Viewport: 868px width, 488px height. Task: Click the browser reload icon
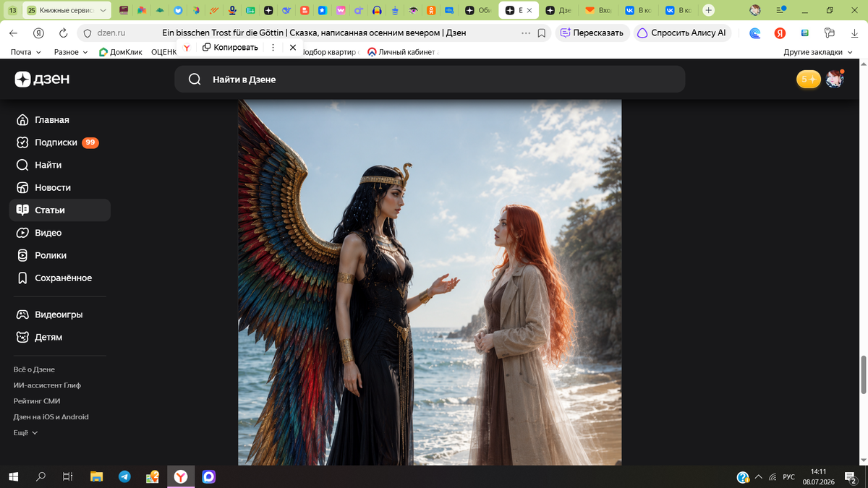63,33
